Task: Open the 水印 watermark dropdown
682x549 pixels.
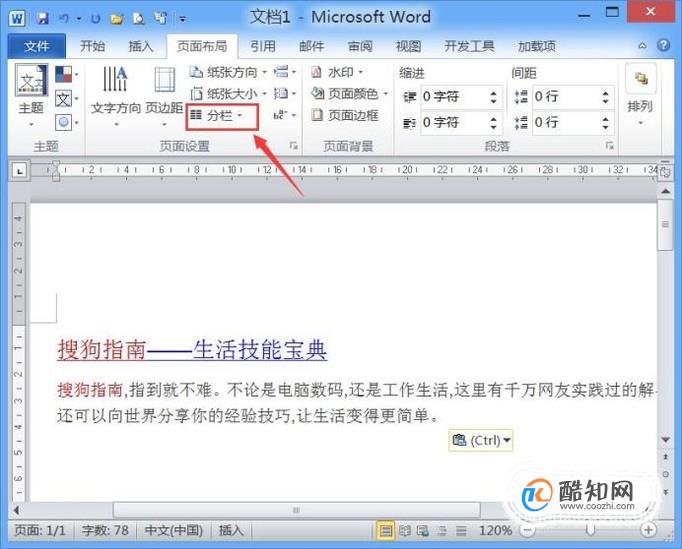Action: [338, 72]
